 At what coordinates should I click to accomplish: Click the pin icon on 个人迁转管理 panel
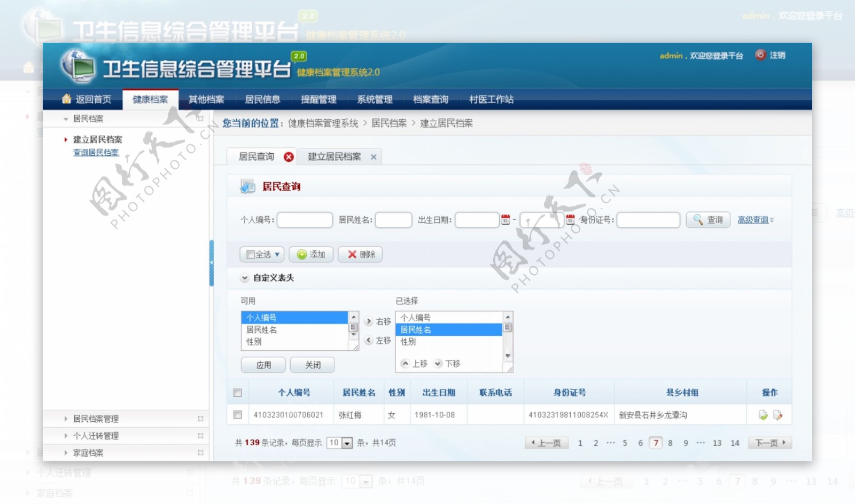click(x=200, y=436)
